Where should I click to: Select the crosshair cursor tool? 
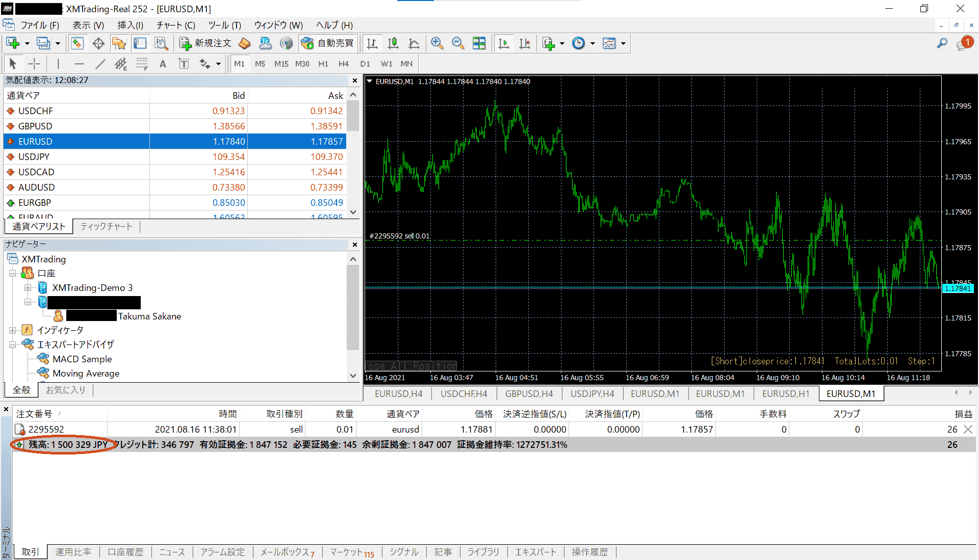pyautogui.click(x=34, y=64)
